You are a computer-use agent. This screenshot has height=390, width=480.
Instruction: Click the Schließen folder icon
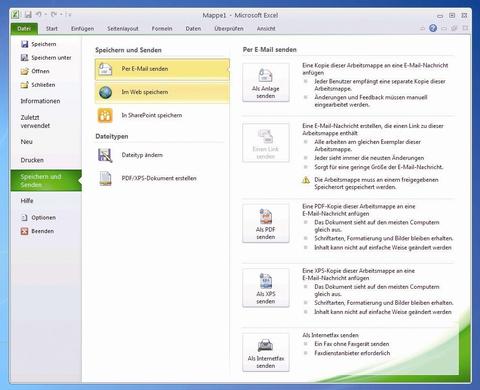[x=24, y=85]
